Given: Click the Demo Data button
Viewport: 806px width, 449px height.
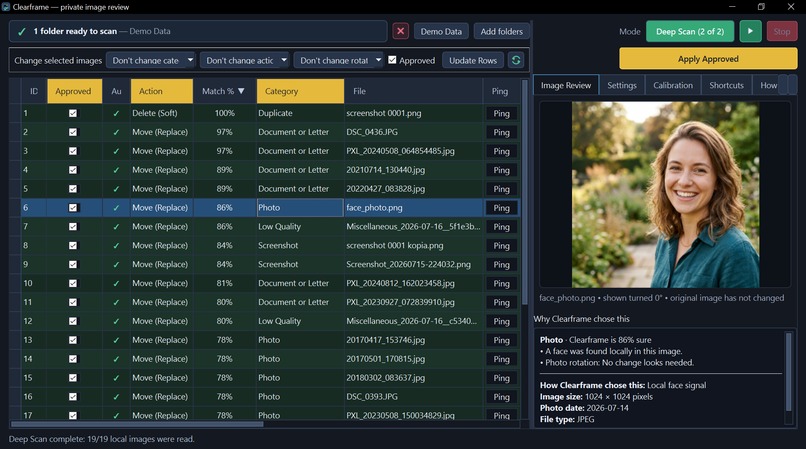Looking at the screenshot, I should pyautogui.click(x=441, y=31).
